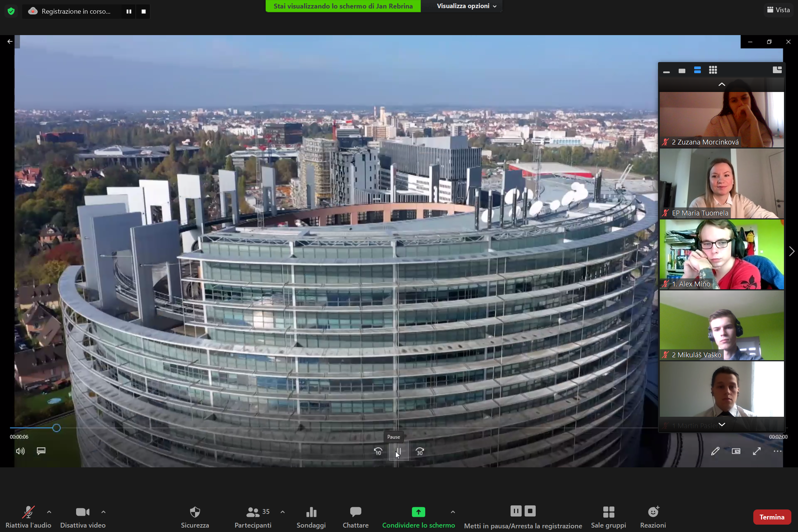Stop recording in bottom toolbar
The width and height of the screenshot is (798, 532).
coord(530,511)
